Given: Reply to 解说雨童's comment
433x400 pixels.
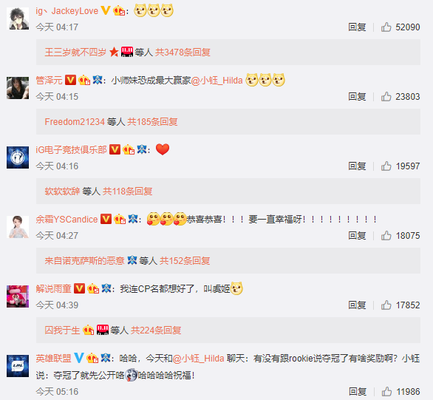Looking at the screenshot, I should 357,305.
